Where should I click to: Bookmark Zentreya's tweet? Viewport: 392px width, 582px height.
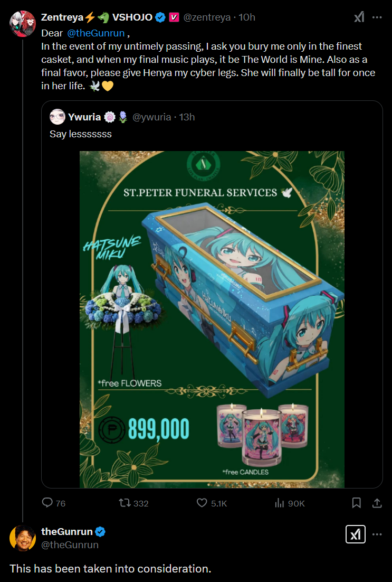[x=357, y=503]
